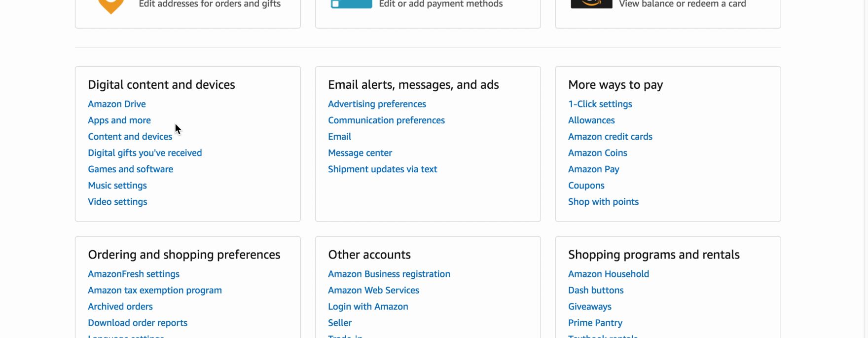The height and width of the screenshot is (338, 868).
Task: Open Digital gifts you've received
Action: [x=145, y=153]
